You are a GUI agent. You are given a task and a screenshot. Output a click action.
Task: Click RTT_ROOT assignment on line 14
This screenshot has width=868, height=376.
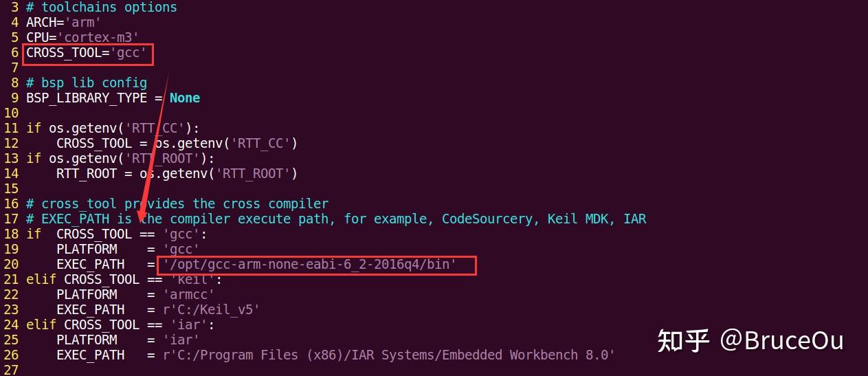[x=177, y=173]
